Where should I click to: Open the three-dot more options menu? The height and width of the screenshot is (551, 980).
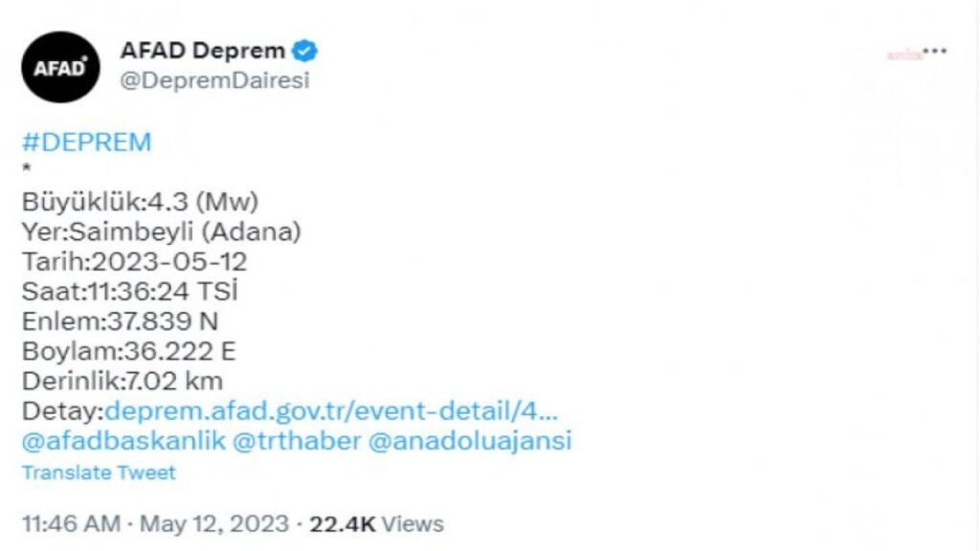[x=935, y=51]
